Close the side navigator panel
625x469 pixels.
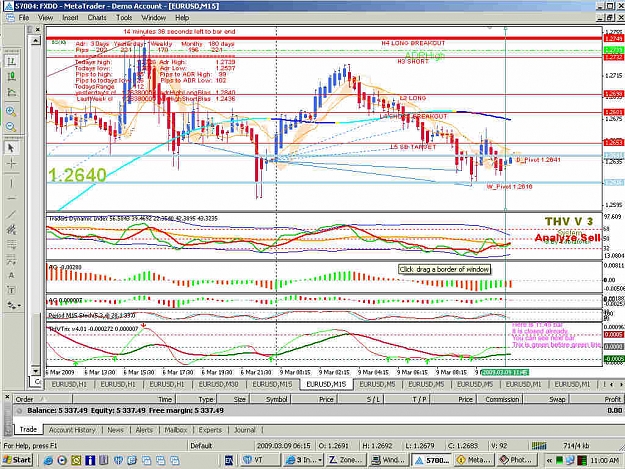pos(38,29)
